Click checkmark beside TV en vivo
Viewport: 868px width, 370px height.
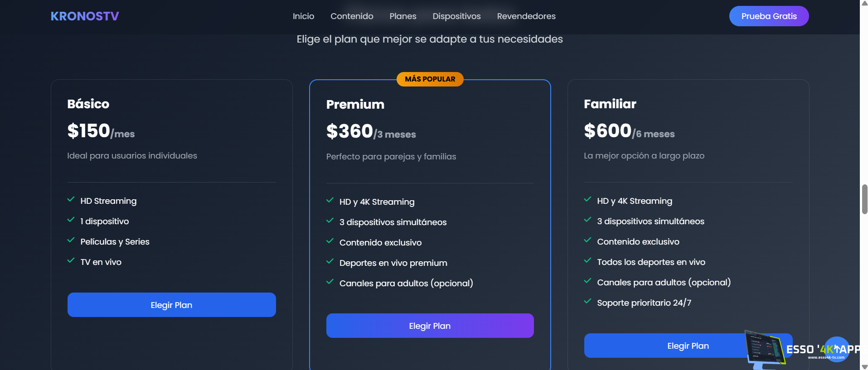pyautogui.click(x=71, y=260)
